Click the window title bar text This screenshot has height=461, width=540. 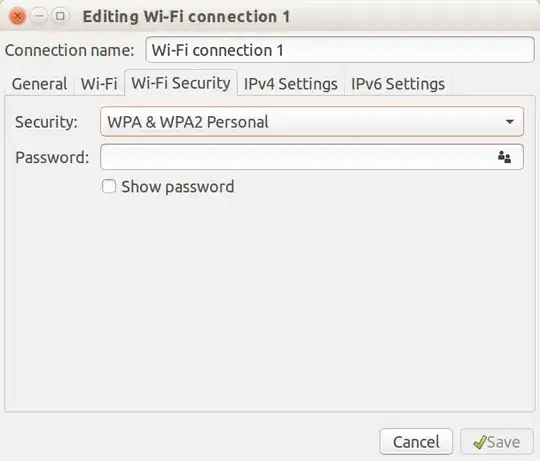186,17
